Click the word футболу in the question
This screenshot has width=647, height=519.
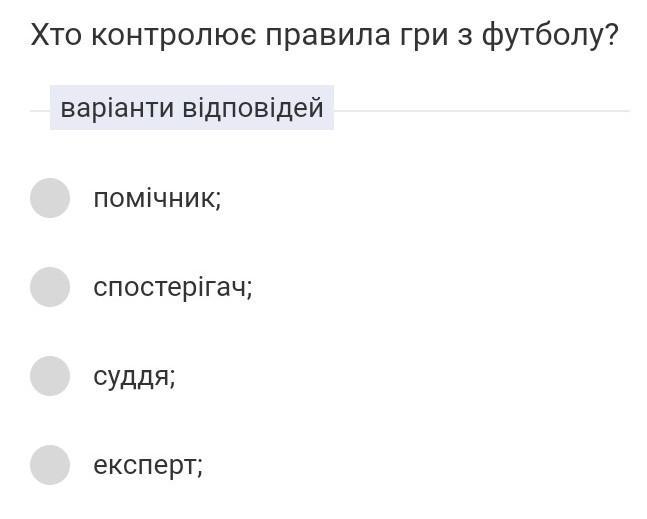tap(543, 36)
